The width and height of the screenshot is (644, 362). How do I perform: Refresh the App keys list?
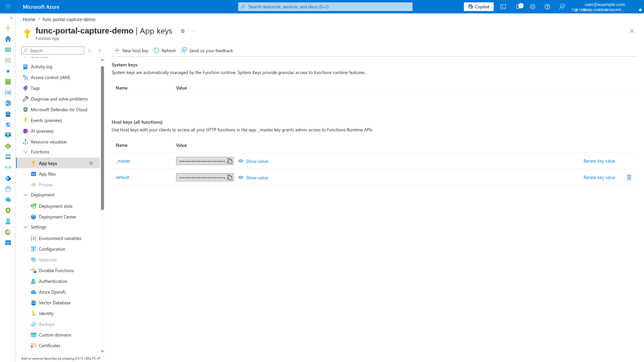point(165,51)
